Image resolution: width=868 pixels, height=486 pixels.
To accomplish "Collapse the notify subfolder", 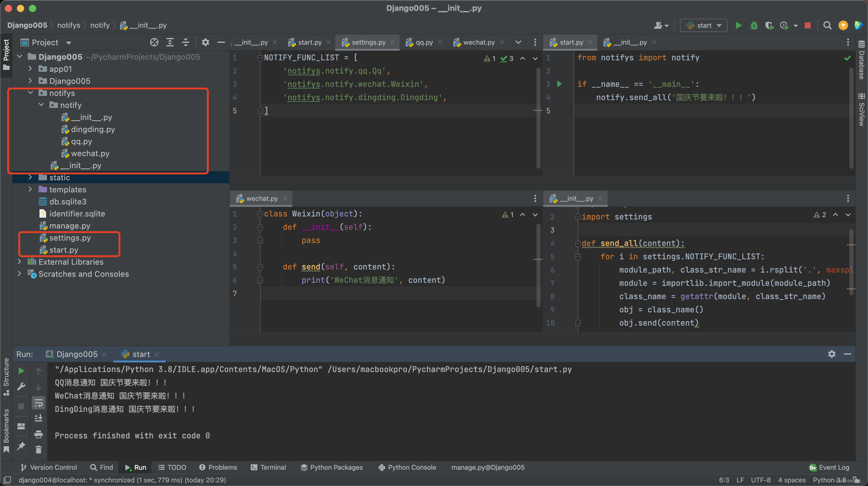I will 41,105.
